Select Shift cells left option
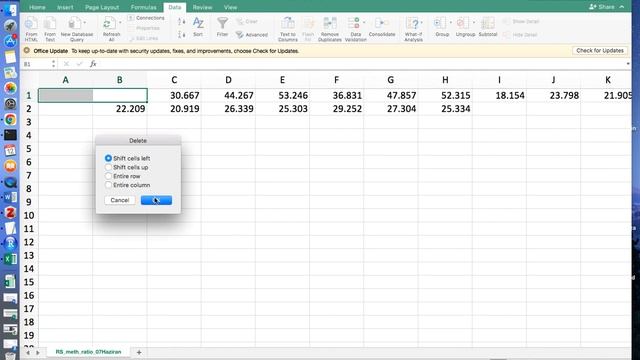 (x=108, y=158)
